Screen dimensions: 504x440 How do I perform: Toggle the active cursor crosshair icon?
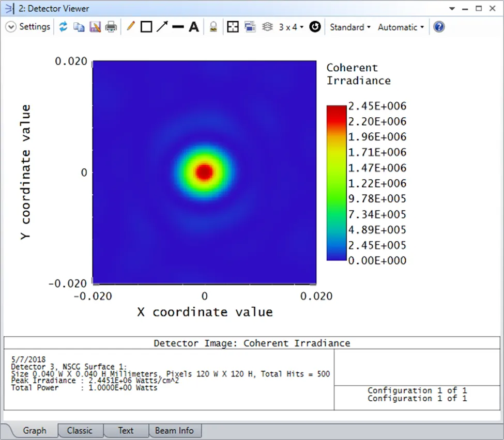tap(233, 27)
